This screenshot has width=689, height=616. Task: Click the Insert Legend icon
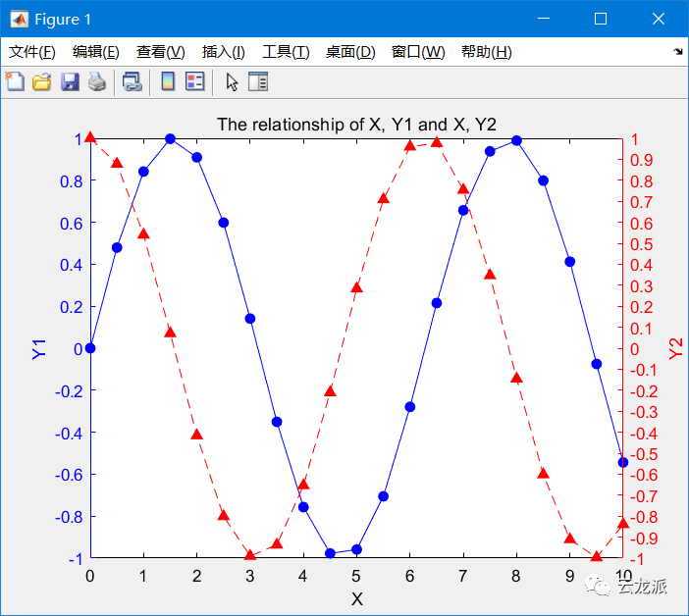click(195, 81)
